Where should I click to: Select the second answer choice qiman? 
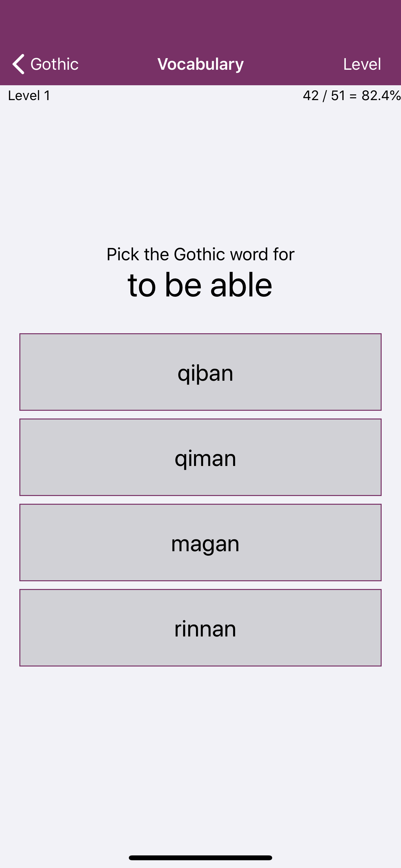[x=200, y=457]
